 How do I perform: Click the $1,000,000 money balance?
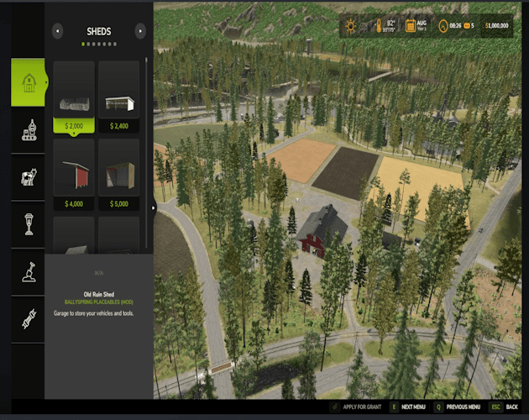coord(496,26)
